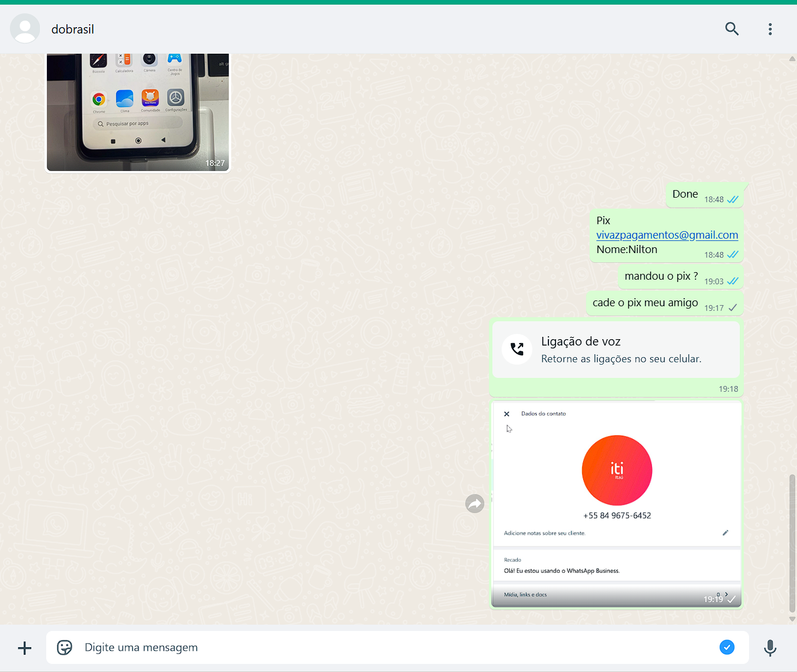Open the phone photo thumbnail
This screenshot has height=672, width=797.
click(138, 112)
